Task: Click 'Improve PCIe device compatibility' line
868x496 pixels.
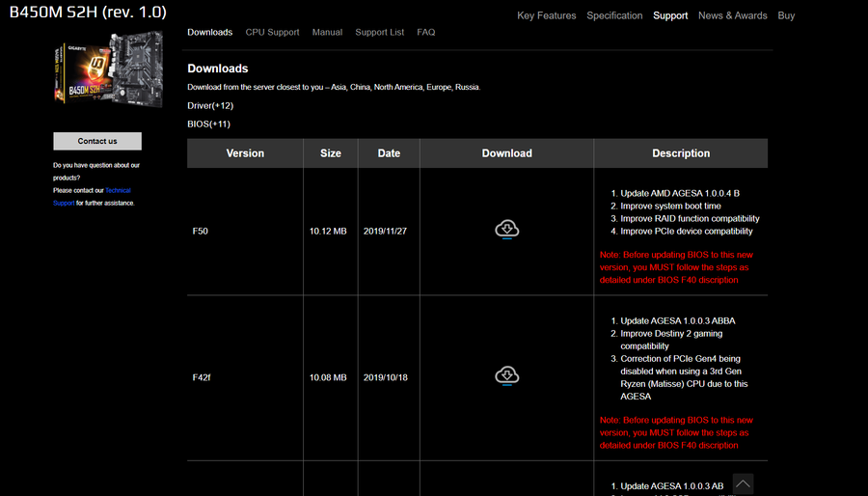Action: [x=687, y=232]
